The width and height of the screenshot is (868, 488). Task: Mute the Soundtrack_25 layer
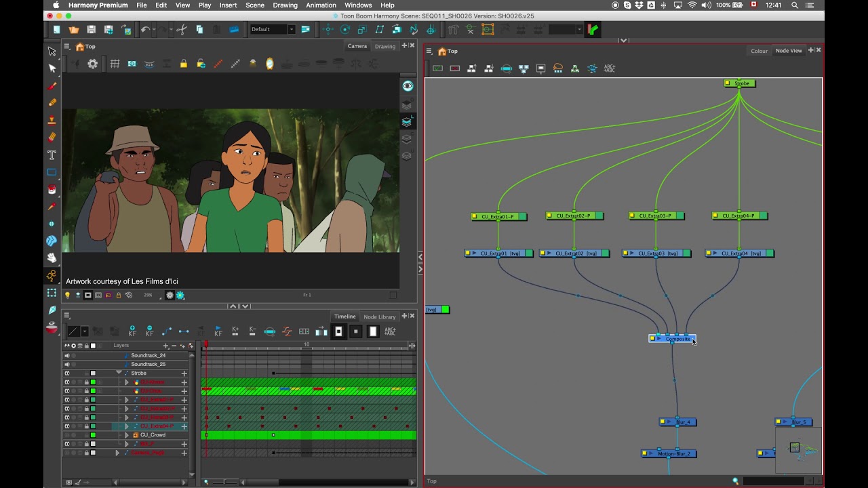click(67, 365)
